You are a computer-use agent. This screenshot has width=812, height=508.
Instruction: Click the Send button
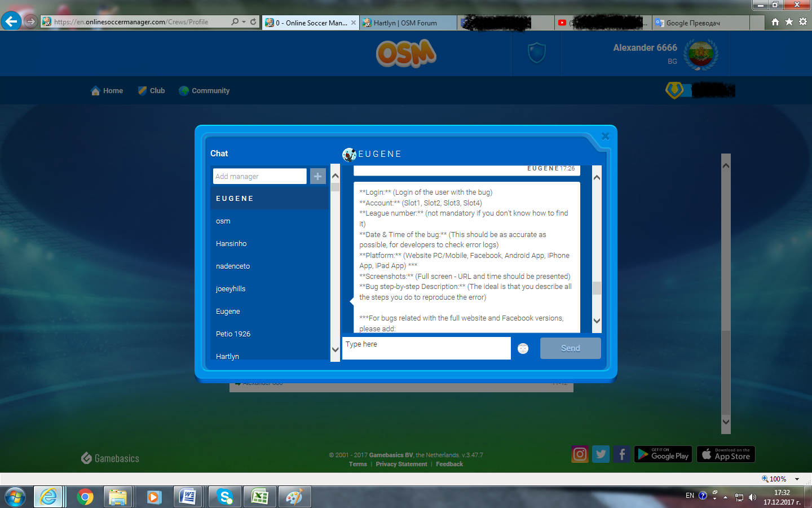click(571, 348)
